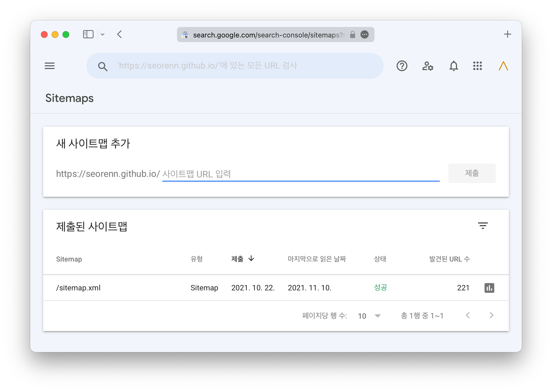Open user and settings management icon
Viewport: 552px width, 392px height.
pyautogui.click(x=428, y=66)
